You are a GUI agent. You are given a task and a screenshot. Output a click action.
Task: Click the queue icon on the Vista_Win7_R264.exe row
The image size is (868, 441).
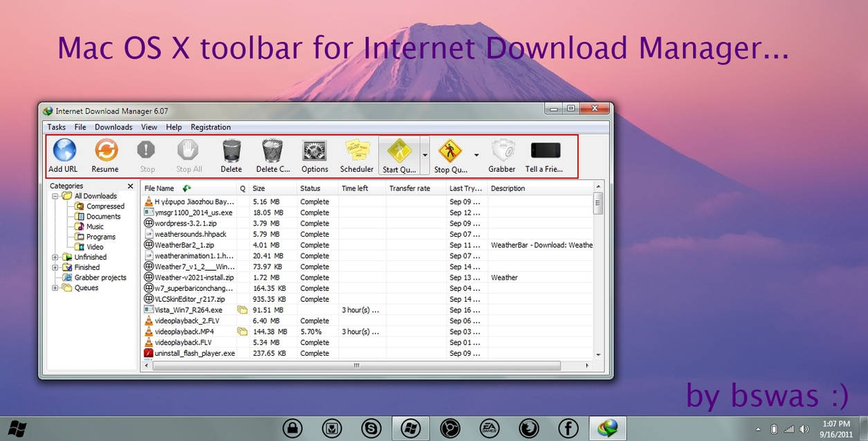pyautogui.click(x=242, y=310)
